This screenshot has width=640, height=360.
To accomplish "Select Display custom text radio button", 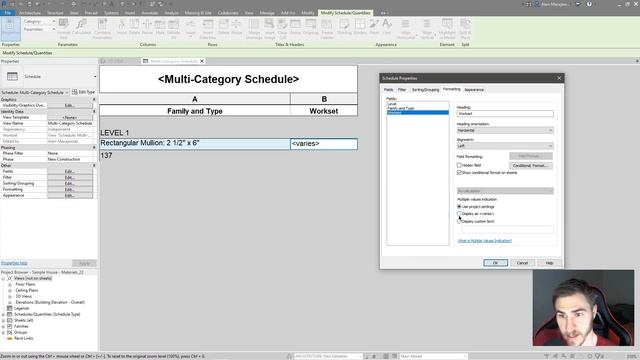I will coord(459,221).
